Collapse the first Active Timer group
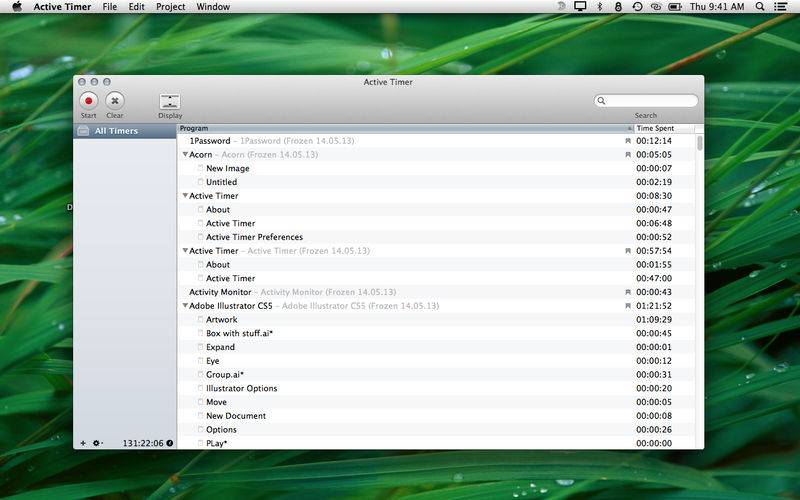800x500 pixels. [x=185, y=195]
